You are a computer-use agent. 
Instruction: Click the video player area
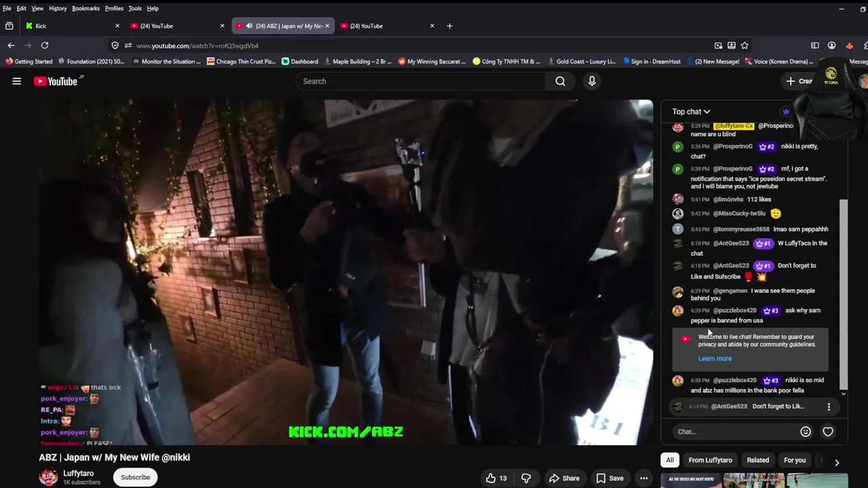click(346, 272)
